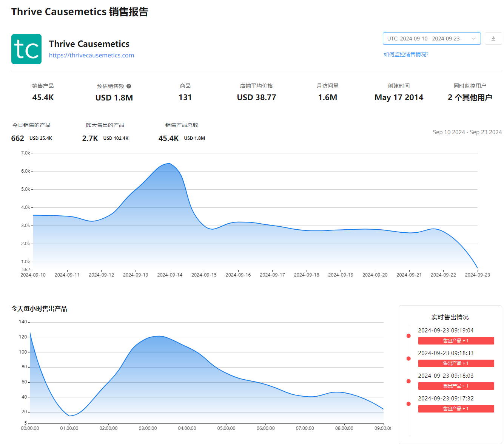Image resolution: width=504 pixels, height=445 pixels.
Task: Click the 2.7K yesterday sold products number
Action: 90,138
